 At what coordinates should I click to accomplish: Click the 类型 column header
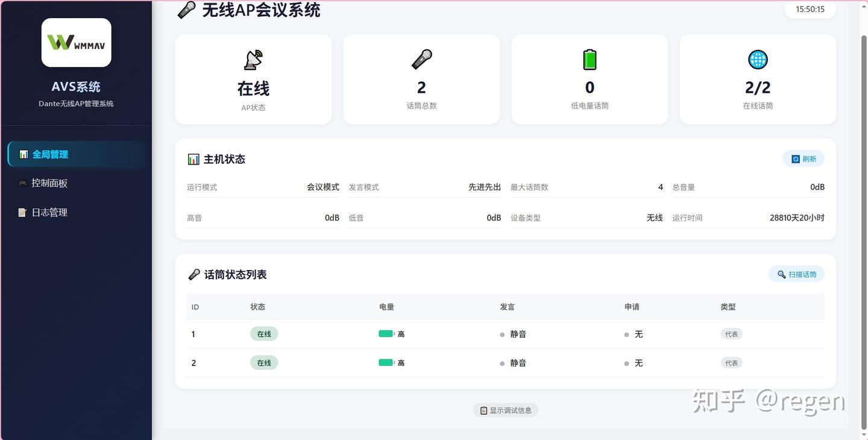pyautogui.click(x=728, y=307)
